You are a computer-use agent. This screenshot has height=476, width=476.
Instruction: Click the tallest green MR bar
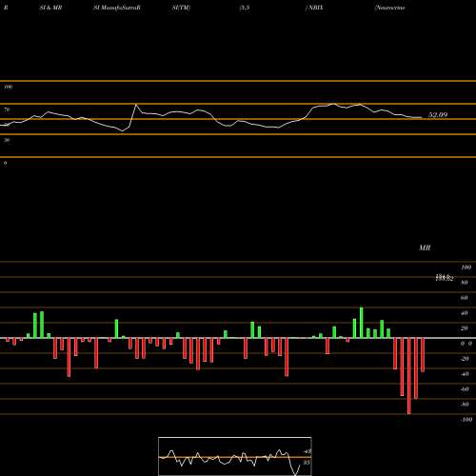361,323
